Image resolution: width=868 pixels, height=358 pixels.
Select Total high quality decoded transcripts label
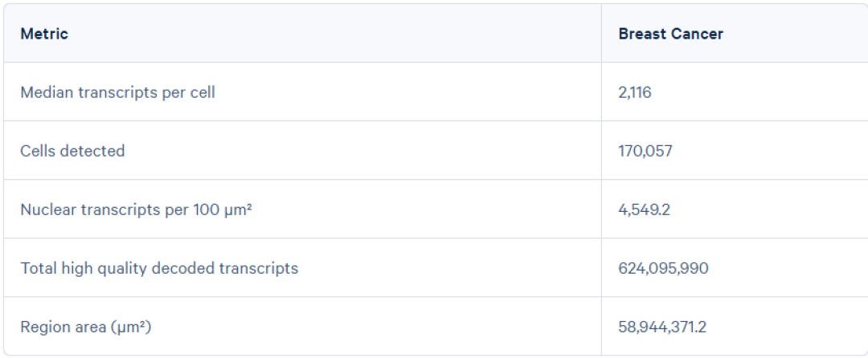(x=159, y=268)
